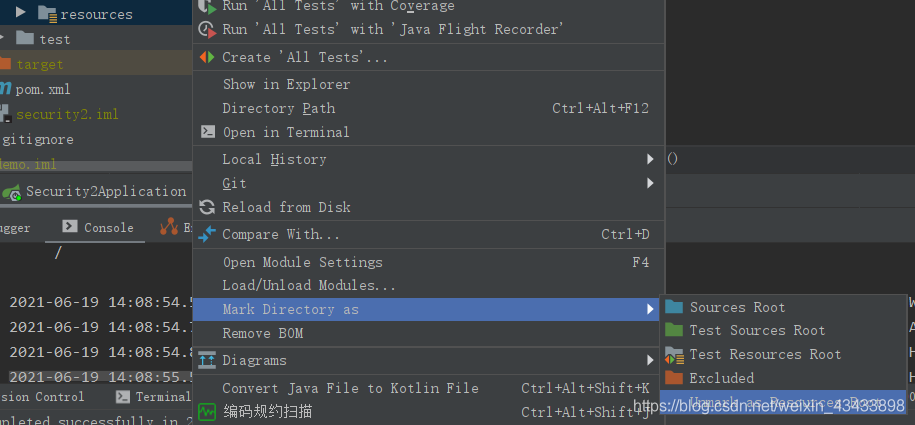The image size is (915, 425).
Task: Click the Sources Root folder icon
Action: pos(674,307)
